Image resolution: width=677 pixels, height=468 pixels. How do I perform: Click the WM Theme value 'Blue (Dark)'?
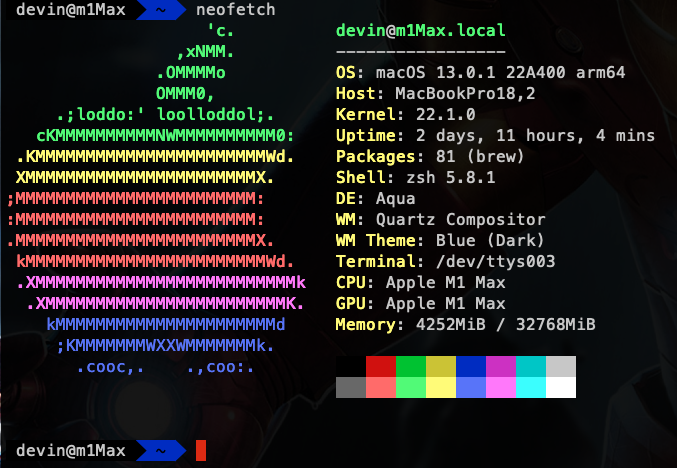click(x=490, y=240)
